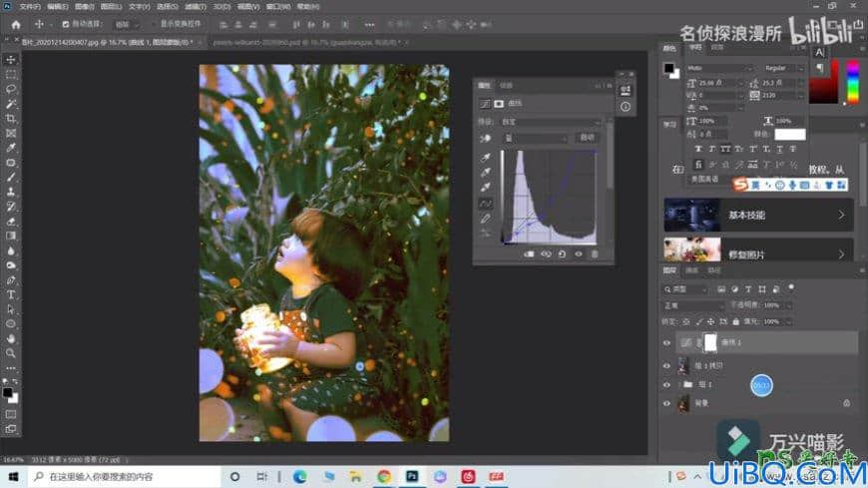Hide the Group 1 copy layer eye icon
This screenshot has height=488, width=868.
tap(666, 365)
